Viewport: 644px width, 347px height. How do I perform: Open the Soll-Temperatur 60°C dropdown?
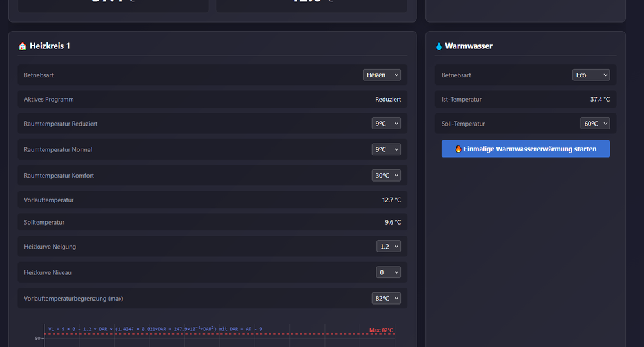click(x=595, y=124)
